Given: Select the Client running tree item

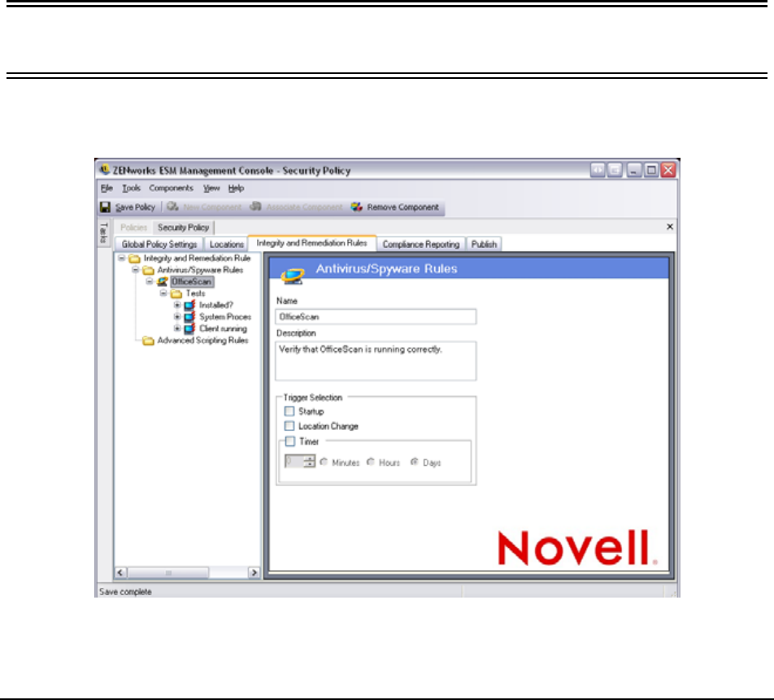Looking at the screenshot, I should pyautogui.click(x=223, y=328).
